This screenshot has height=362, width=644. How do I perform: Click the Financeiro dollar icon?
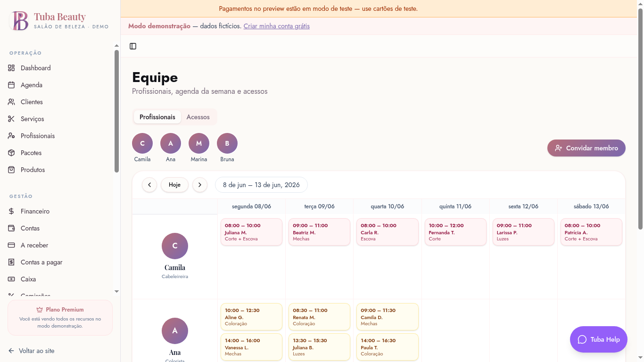(x=11, y=211)
